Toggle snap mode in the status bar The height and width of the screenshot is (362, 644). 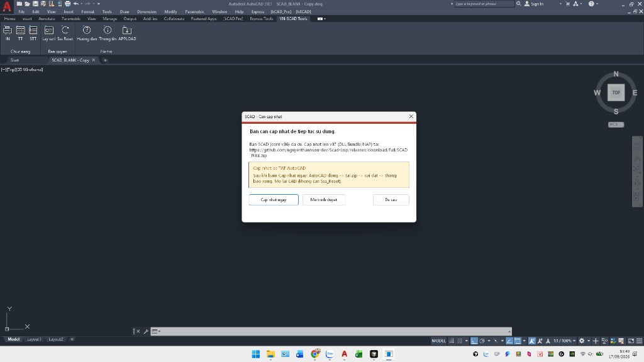click(x=460, y=341)
